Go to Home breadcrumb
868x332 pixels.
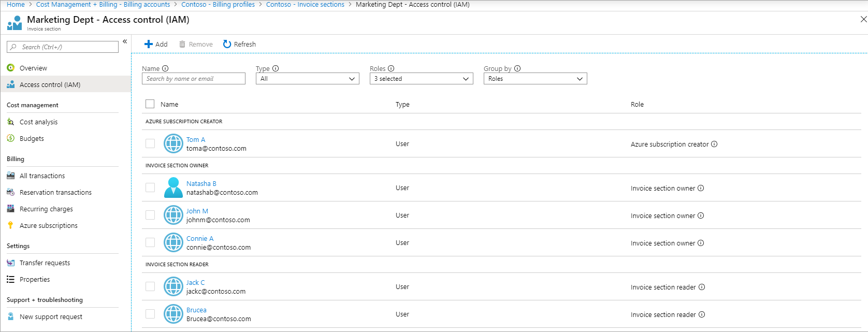16,4
